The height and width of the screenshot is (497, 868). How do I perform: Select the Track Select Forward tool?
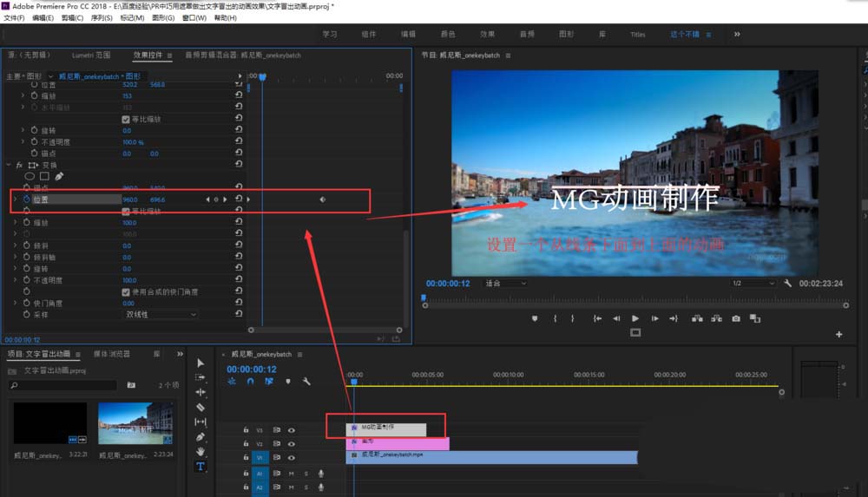coord(201,377)
